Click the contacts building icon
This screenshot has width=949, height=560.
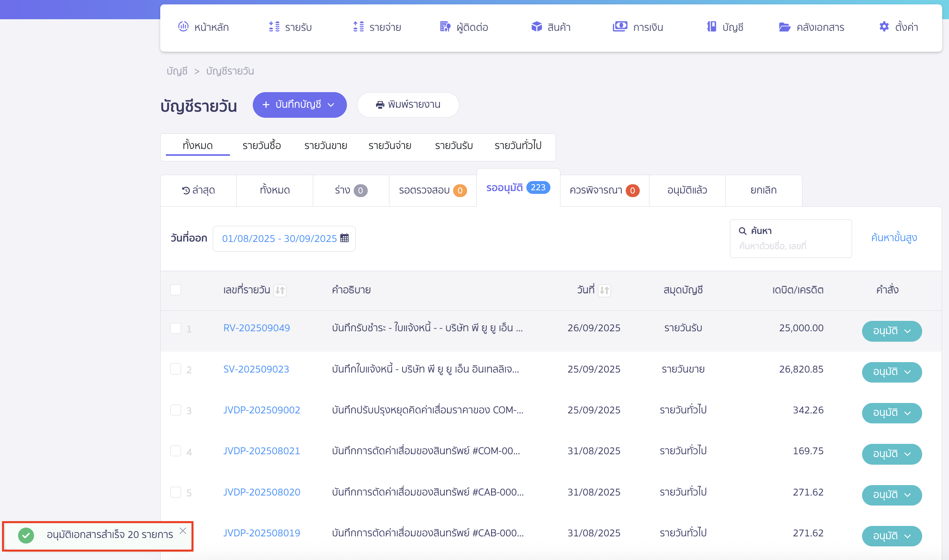point(445,27)
